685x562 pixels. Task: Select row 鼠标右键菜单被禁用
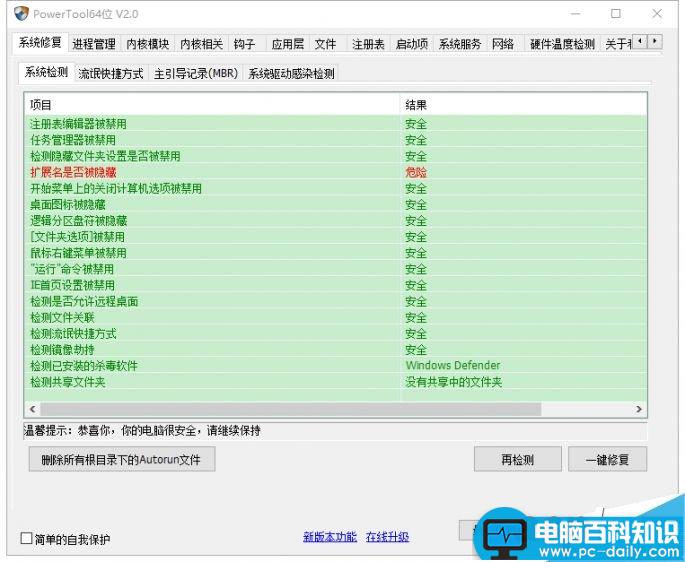pyautogui.click(x=336, y=253)
